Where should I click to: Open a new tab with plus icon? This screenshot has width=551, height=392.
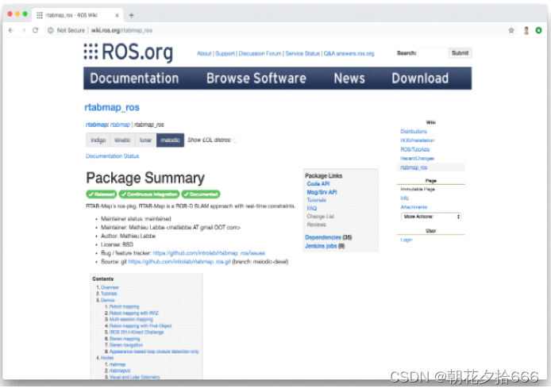(x=132, y=15)
